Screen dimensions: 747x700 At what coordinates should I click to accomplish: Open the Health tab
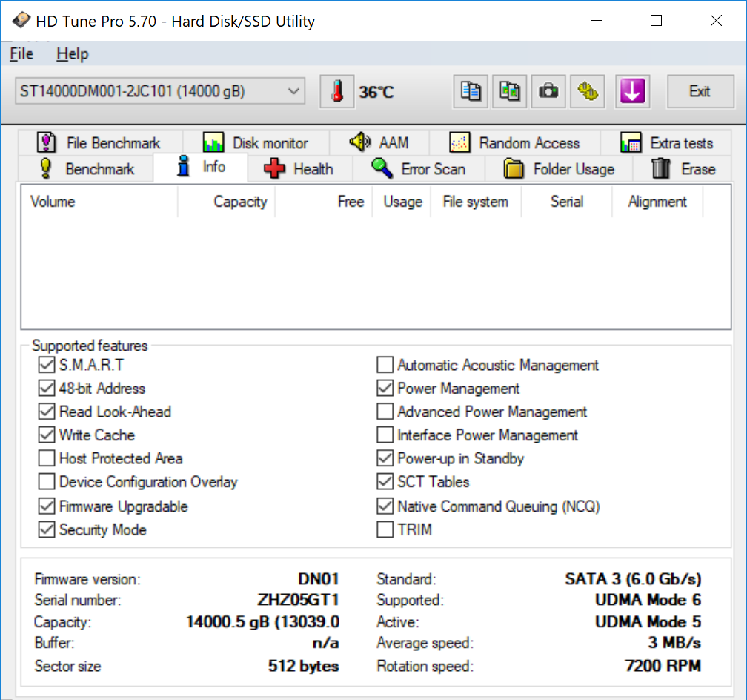(299, 169)
